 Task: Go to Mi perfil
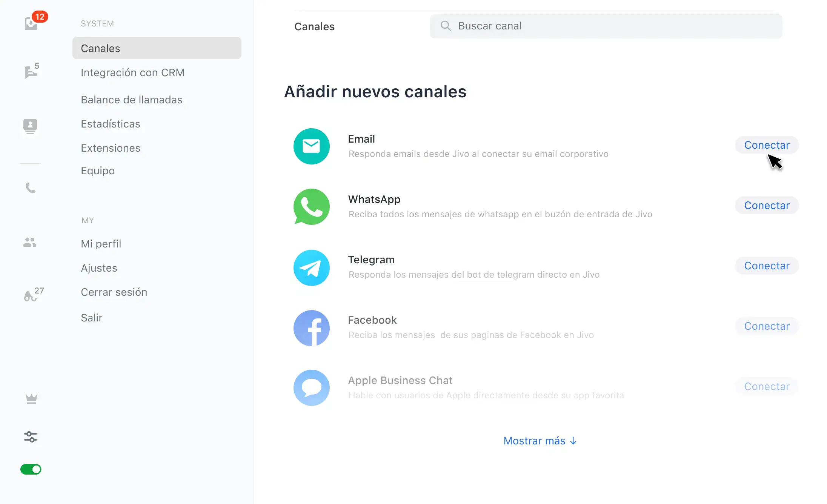[x=101, y=244]
